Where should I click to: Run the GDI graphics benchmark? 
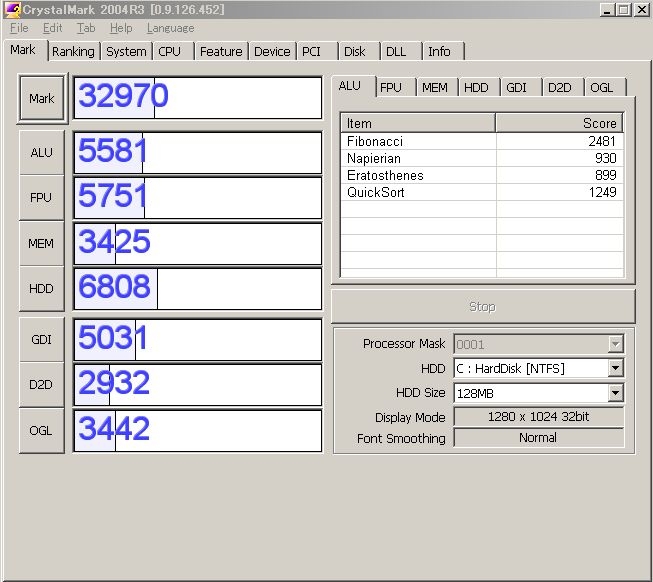pyautogui.click(x=41, y=340)
